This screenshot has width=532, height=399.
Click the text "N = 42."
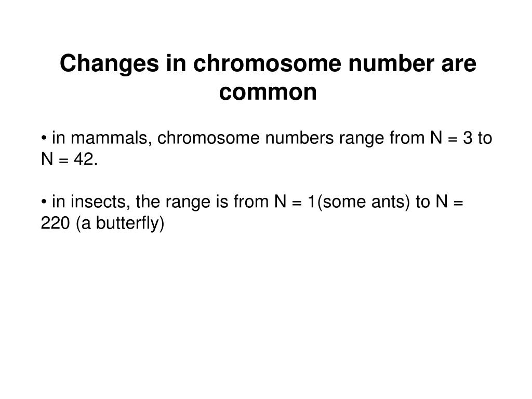point(69,159)
